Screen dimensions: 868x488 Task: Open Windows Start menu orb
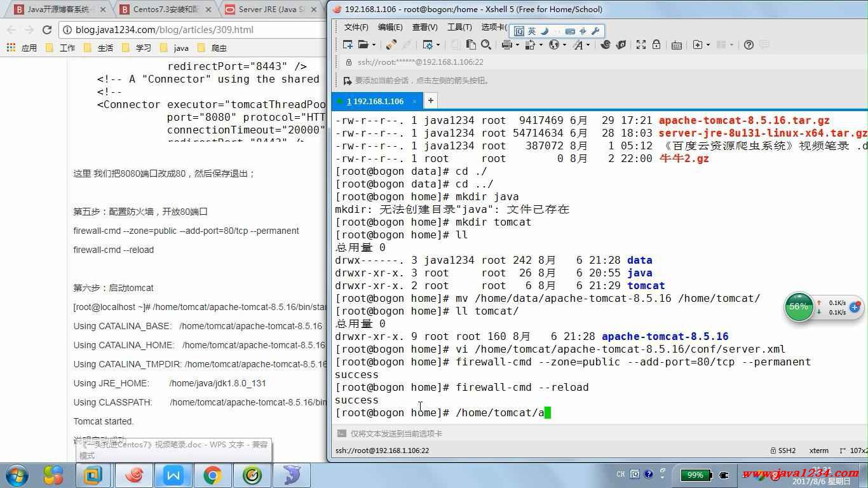[x=17, y=475]
